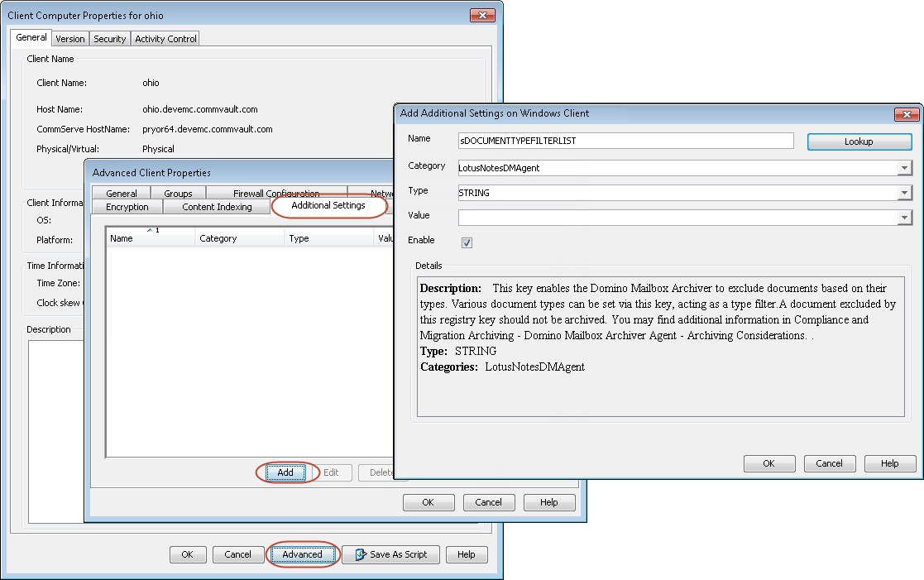Expand the Category dropdown

[x=903, y=168]
